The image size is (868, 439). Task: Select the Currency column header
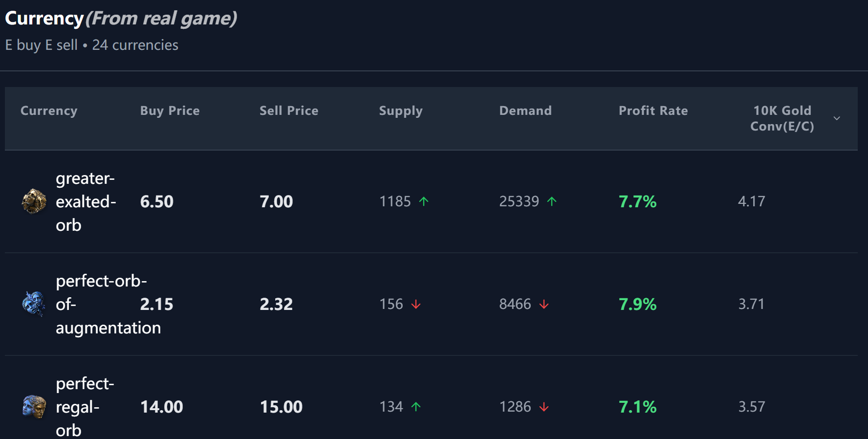[x=49, y=111]
